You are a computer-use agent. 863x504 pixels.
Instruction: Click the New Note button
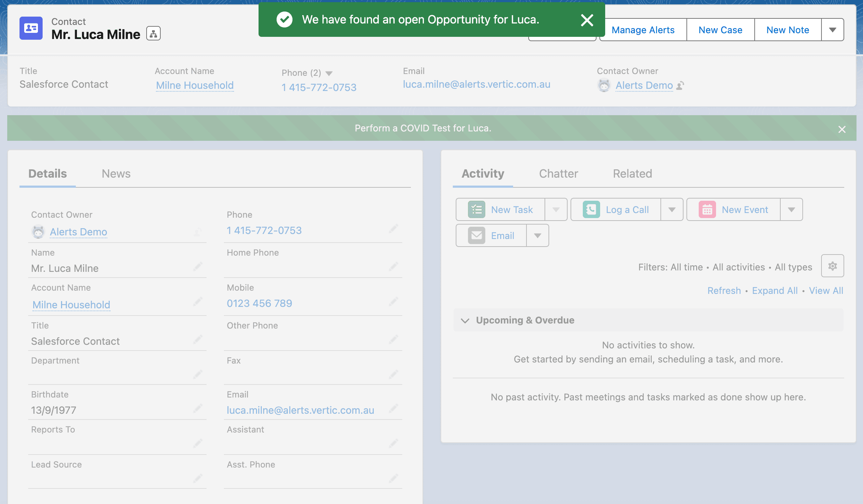click(x=788, y=30)
